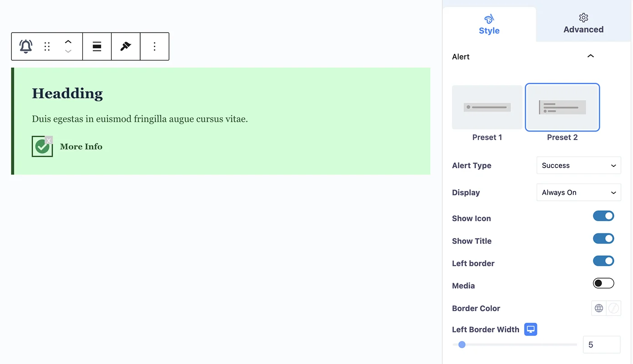This screenshot has height=364, width=633.
Task: Remove icon with the small X badge
Action: tap(49, 140)
